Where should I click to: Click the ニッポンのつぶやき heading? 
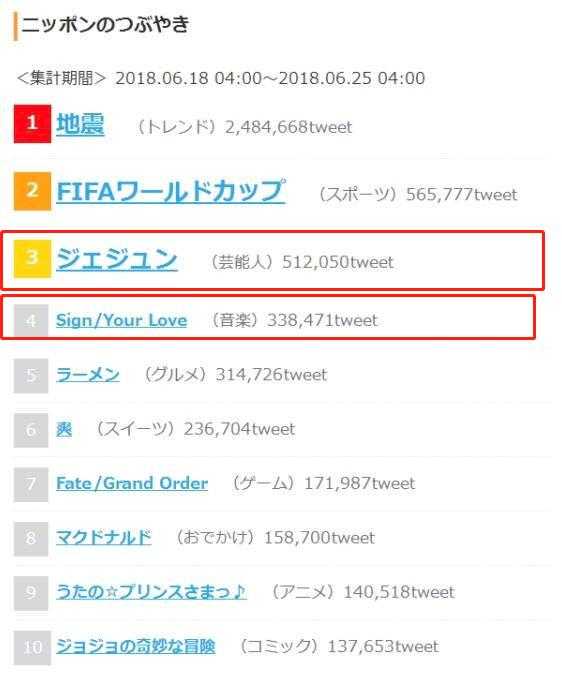(x=105, y=24)
